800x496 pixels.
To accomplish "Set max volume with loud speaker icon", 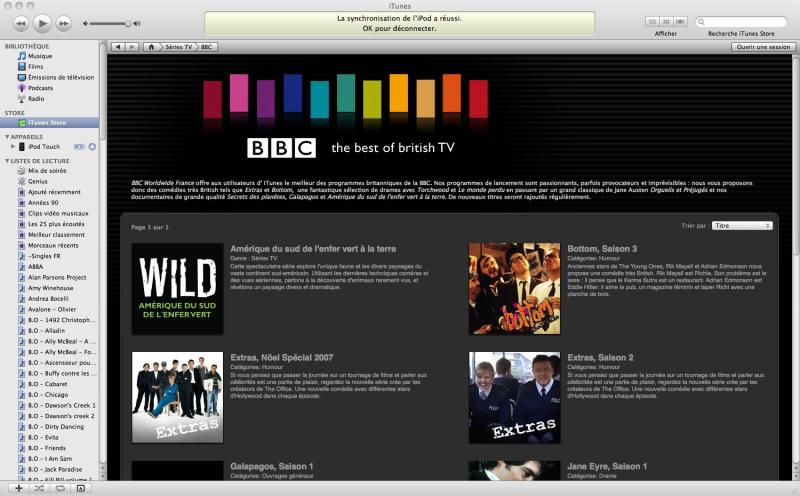I will coord(137,23).
